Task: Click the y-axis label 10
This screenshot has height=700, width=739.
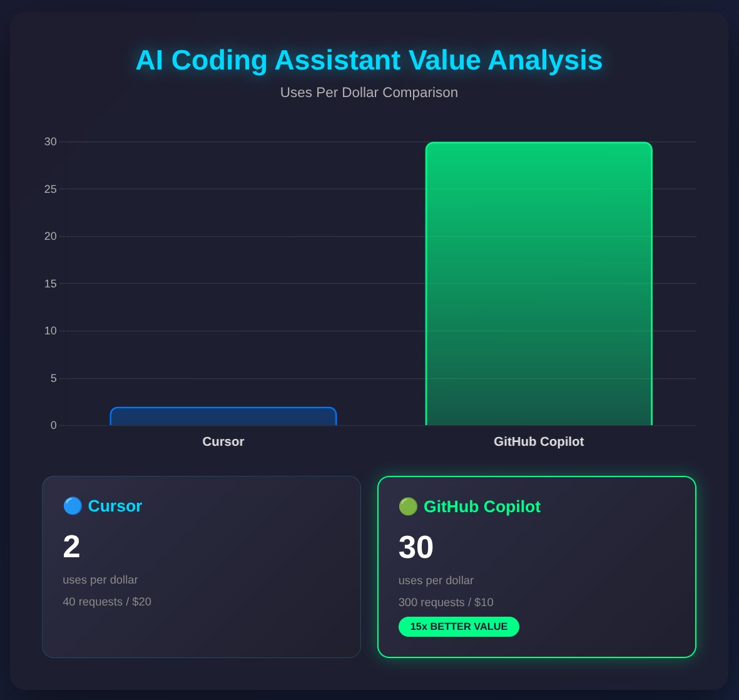Action: 51,331
